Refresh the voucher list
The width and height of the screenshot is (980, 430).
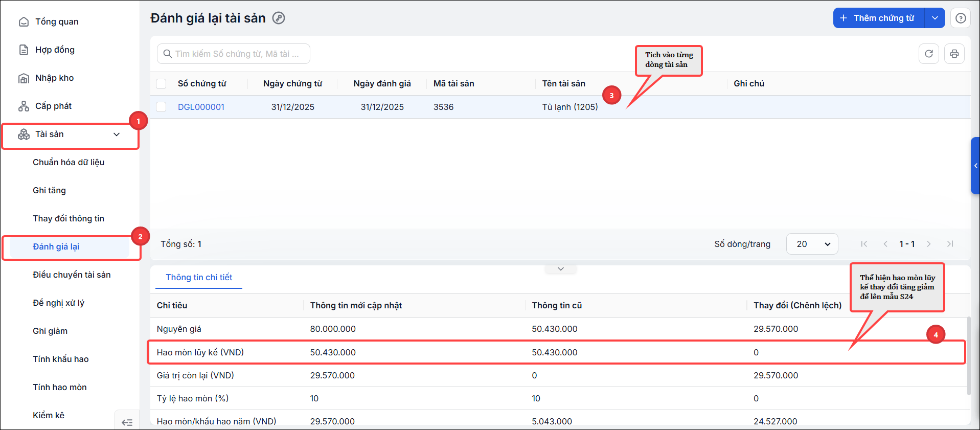pos(929,54)
